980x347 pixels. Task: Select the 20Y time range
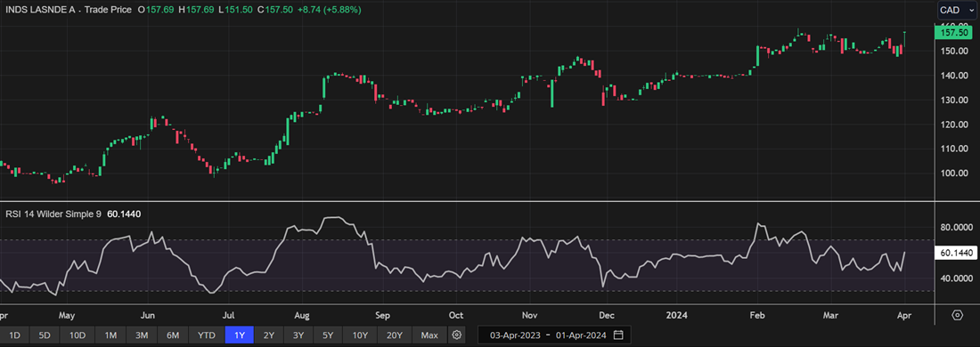point(395,335)
